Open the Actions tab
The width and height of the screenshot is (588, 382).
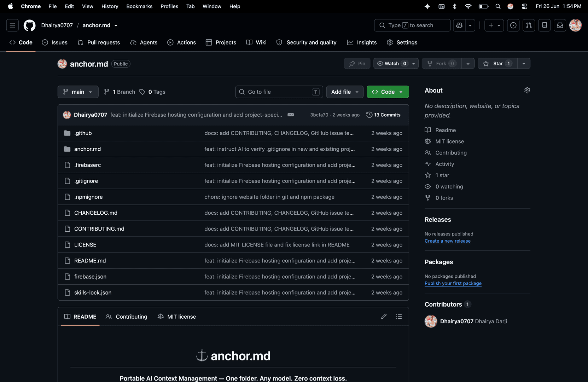coord(181,42)
